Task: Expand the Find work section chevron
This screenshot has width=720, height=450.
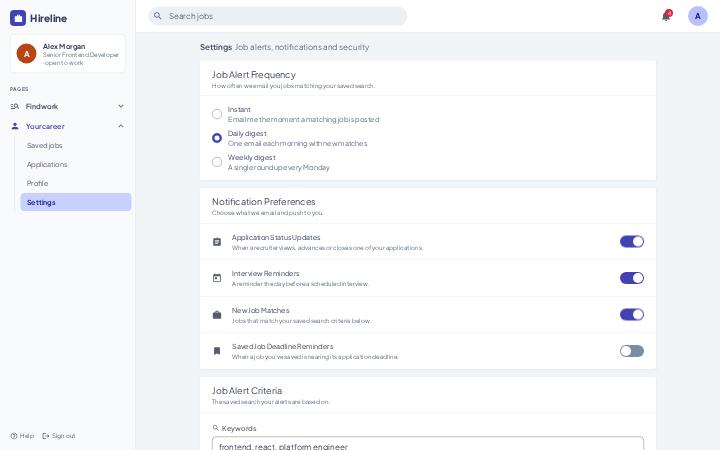Action: [121, 106]
